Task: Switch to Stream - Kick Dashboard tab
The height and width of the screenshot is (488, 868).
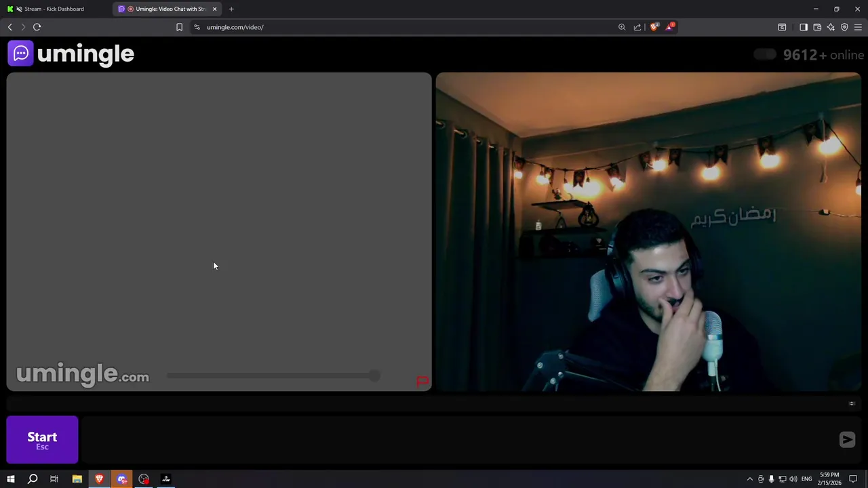Action: tap(54, 9)
